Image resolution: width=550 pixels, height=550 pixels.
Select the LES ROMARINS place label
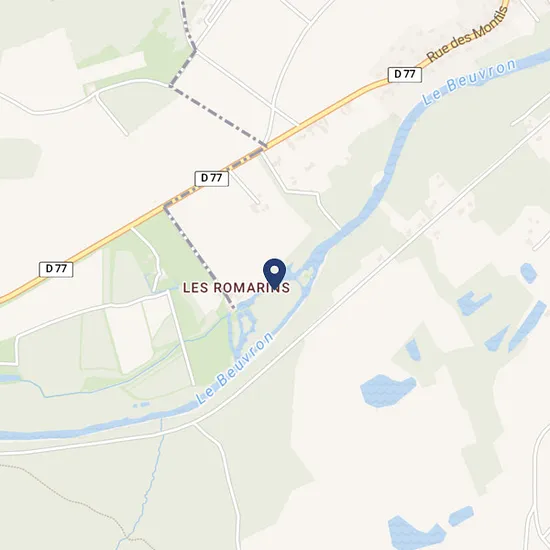click(236, 288)
